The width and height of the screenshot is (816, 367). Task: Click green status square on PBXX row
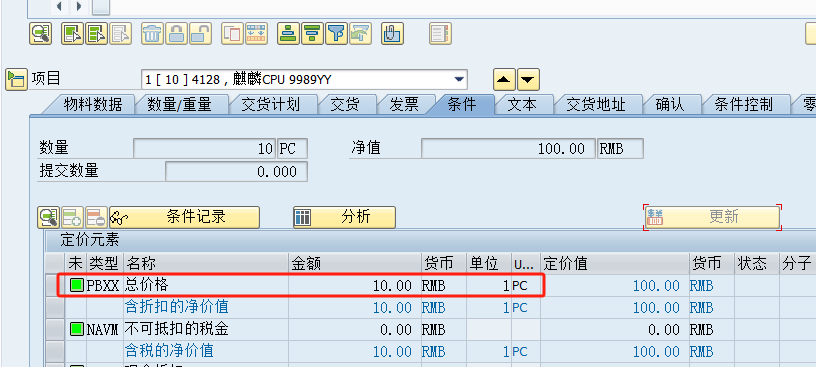point(77,285)
